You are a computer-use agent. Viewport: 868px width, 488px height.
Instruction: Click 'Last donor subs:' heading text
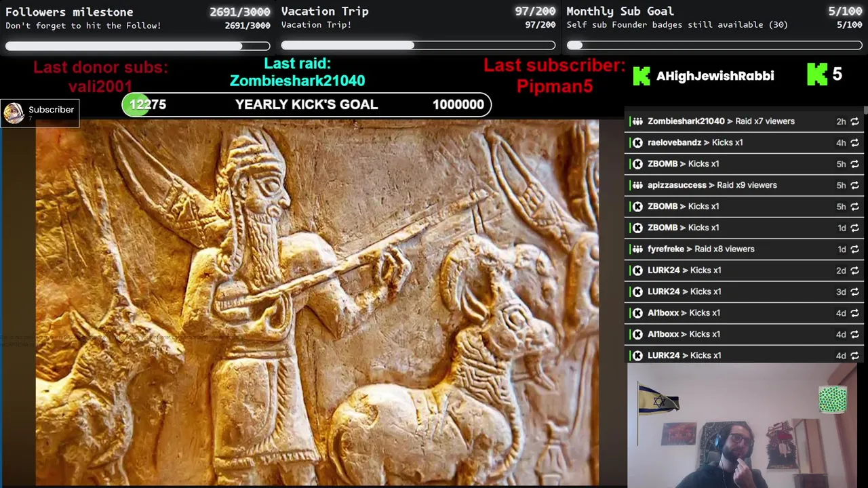100,68
